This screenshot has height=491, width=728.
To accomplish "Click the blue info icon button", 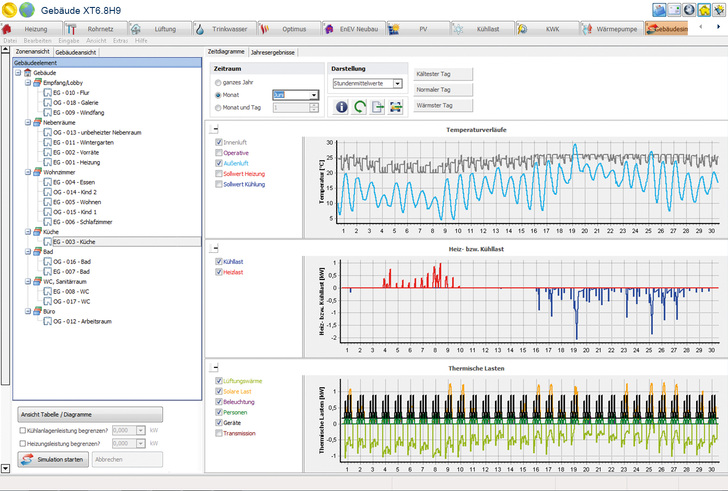I will click(341, 106).
